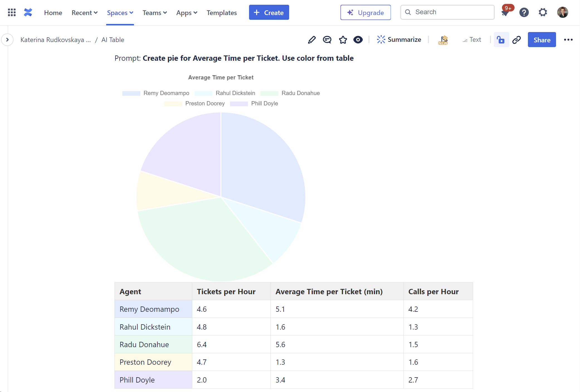The height and width of the screenshot is (392, 580).
Task: Open inline comments icon
Action: coord(327,40)
